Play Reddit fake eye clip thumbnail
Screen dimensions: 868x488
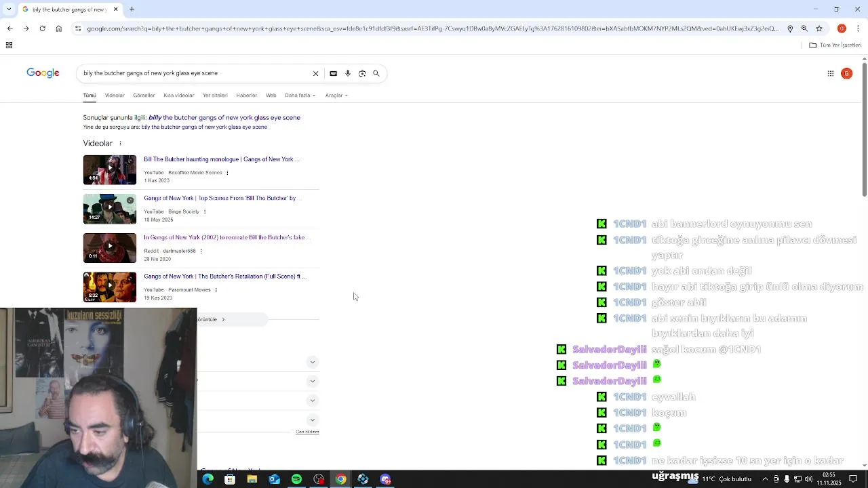110,248
